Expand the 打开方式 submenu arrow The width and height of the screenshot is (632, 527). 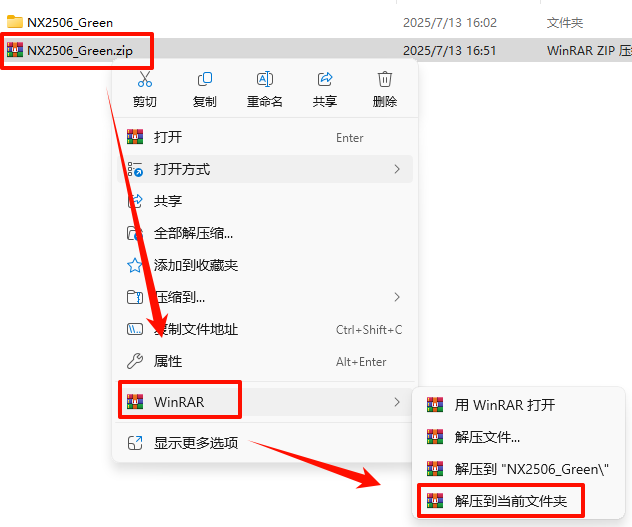pos(397,169)
